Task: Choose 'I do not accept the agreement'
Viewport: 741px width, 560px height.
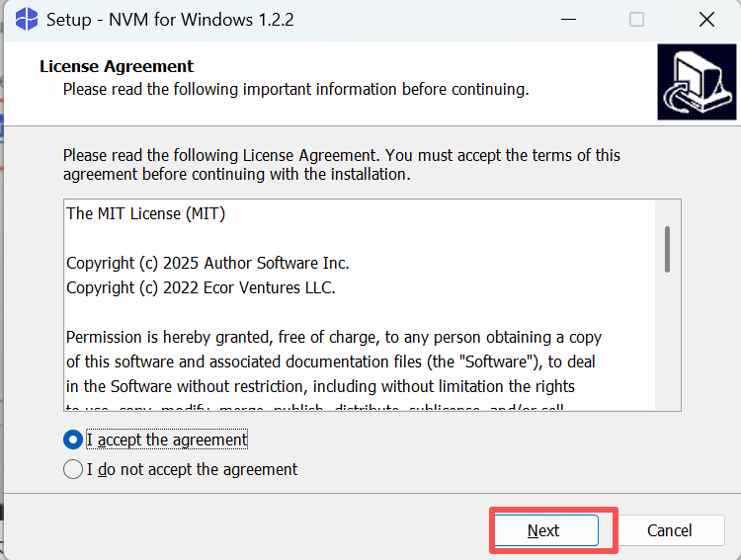Action: point(181,470)
